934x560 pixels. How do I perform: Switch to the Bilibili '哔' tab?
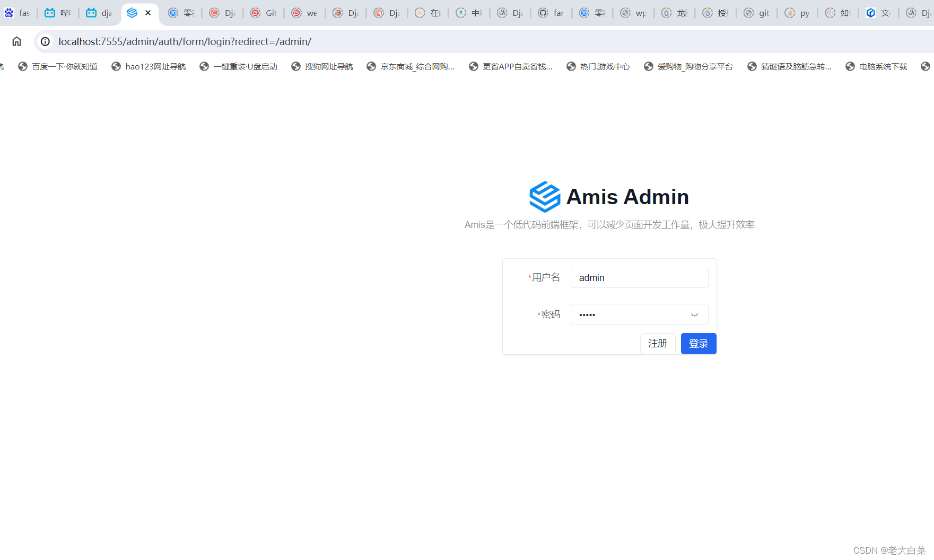coord(58,13)
